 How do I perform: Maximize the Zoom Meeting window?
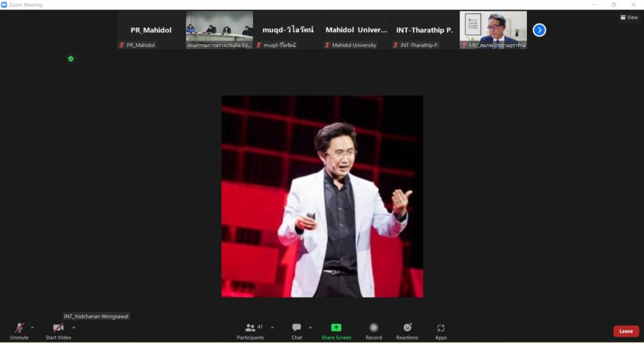[x=614, y=4]
